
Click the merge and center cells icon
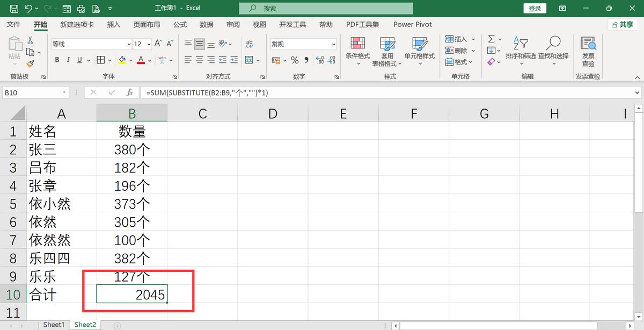tap(250, 60)
